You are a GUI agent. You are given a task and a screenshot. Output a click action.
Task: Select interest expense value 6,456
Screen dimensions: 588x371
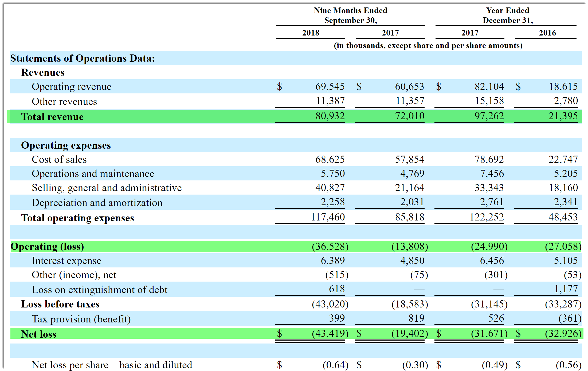click(492, 261)
